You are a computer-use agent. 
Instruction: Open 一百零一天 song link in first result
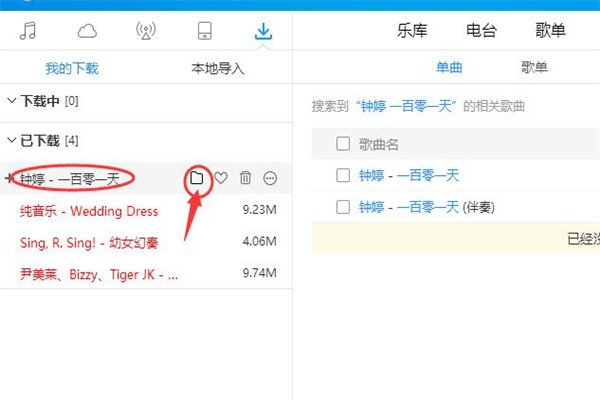pos(428,176)
